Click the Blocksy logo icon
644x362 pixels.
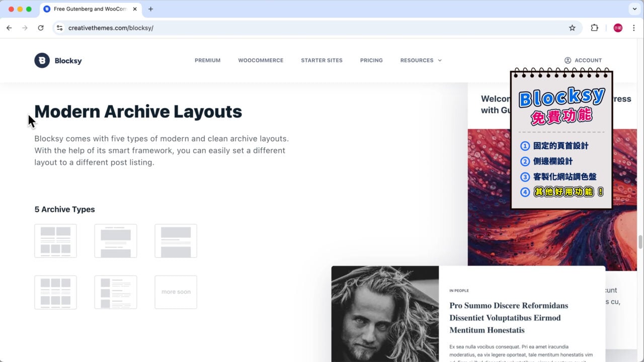tap(42, 60)
